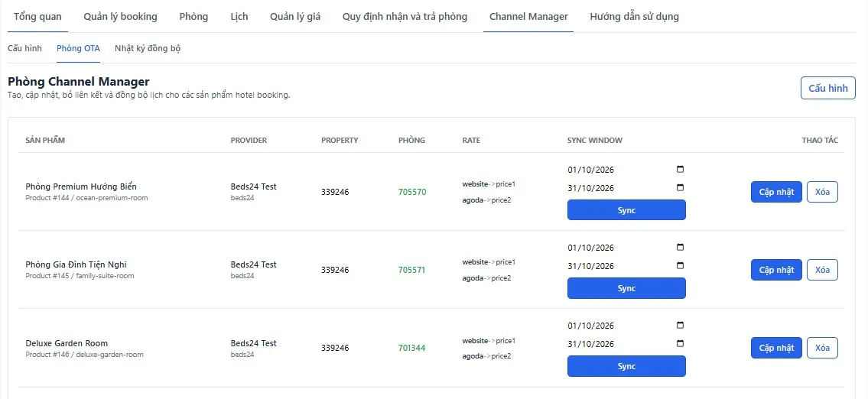Click agoda->price2 rate in Phòng Gia Đình row

[486, 277]
